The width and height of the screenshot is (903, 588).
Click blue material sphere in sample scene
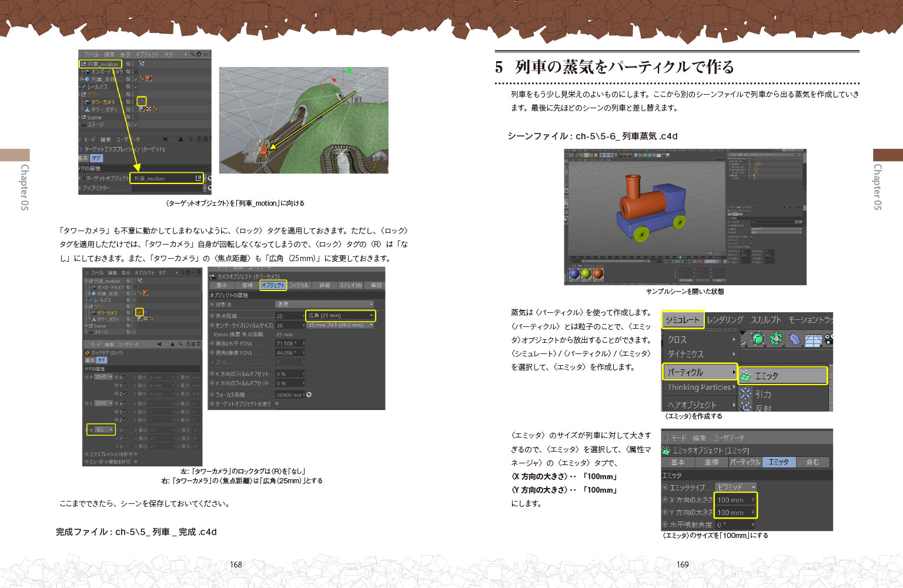(x=574, y=273)
